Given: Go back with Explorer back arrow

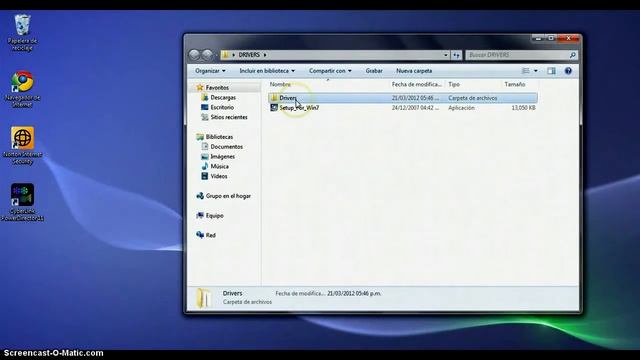Looking at the screenshot, I should [x=195, y=55].
